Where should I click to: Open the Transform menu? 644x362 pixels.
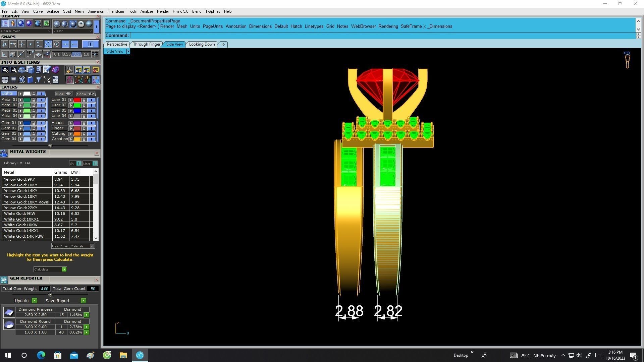(116, 11)
